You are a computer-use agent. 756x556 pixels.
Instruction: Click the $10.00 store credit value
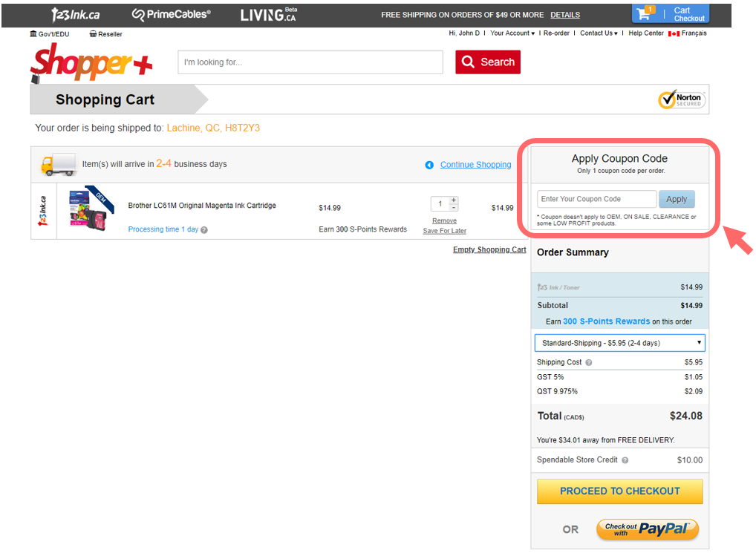click(689, 460)
